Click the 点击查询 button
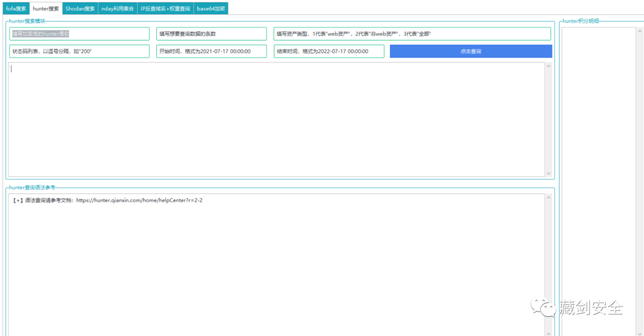This screenshot has width=644, height=336. click(470, 51)
